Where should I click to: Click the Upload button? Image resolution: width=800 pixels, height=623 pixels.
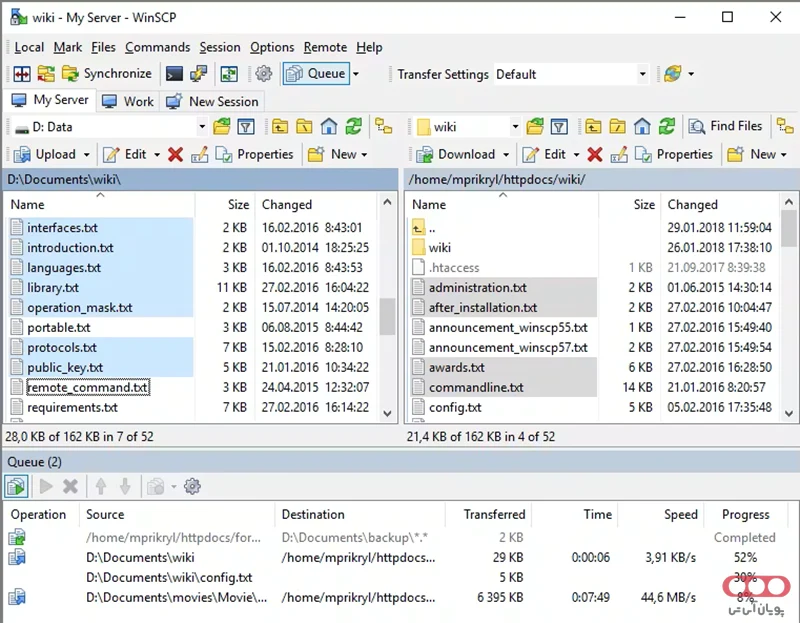pyautogui.click(x=45, y=154)
